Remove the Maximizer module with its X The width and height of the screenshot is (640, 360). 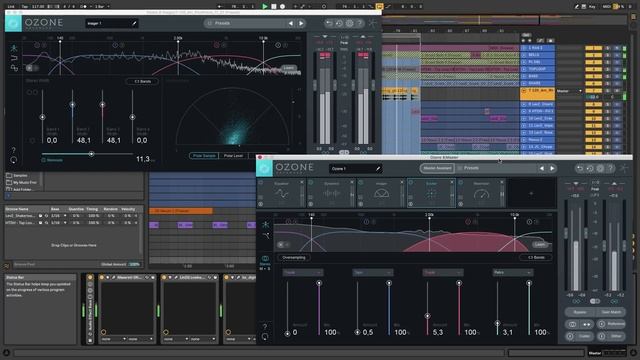click(x=502, y=182)
